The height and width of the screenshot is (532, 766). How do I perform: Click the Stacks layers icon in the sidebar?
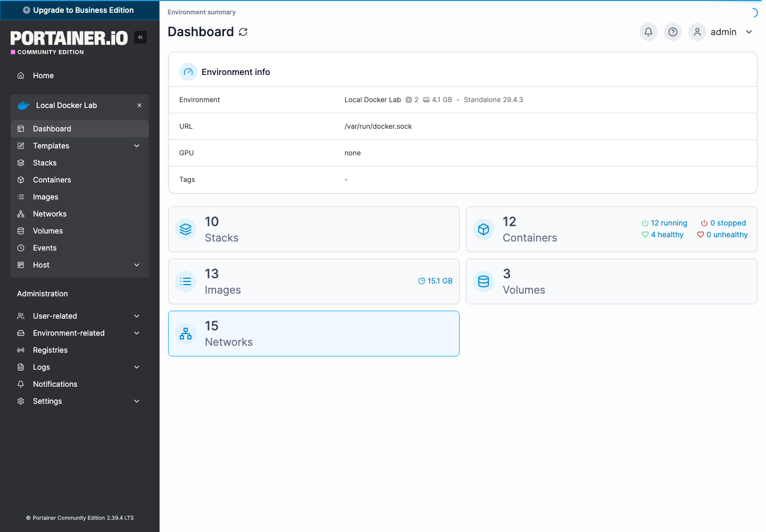(x=21, y=163)
